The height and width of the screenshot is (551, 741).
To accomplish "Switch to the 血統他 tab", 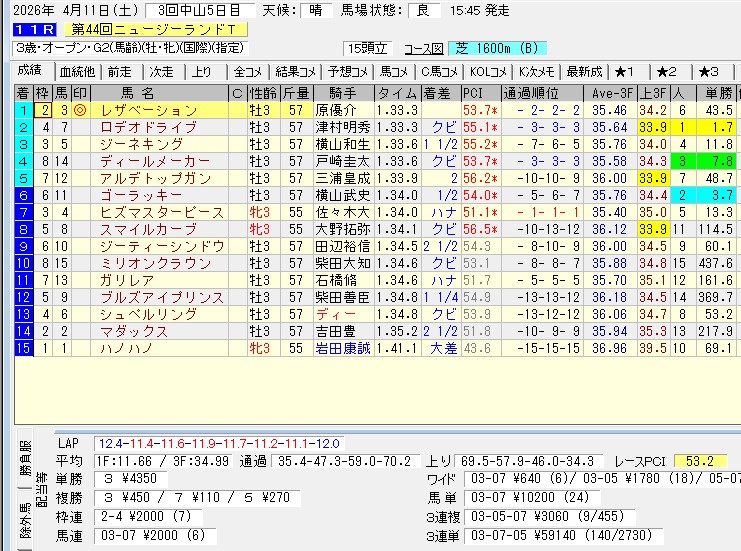I will tap(76, 71).
